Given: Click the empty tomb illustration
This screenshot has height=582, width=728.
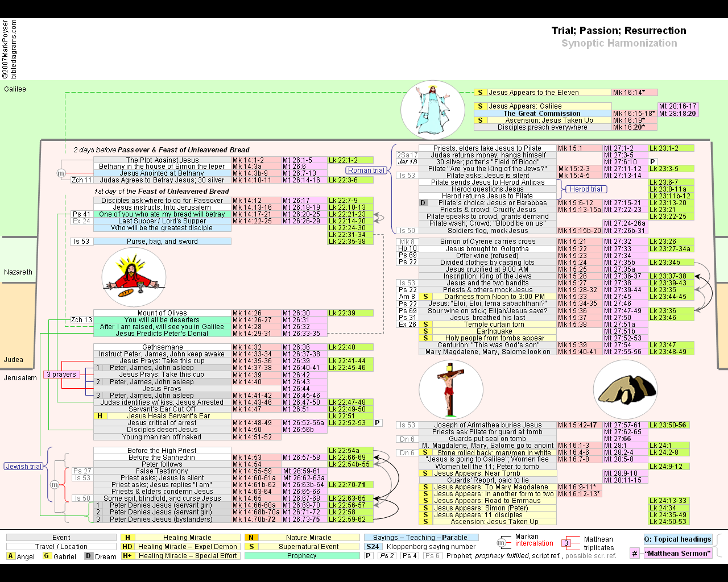Looking at the screenshot, I should point(625,389).
